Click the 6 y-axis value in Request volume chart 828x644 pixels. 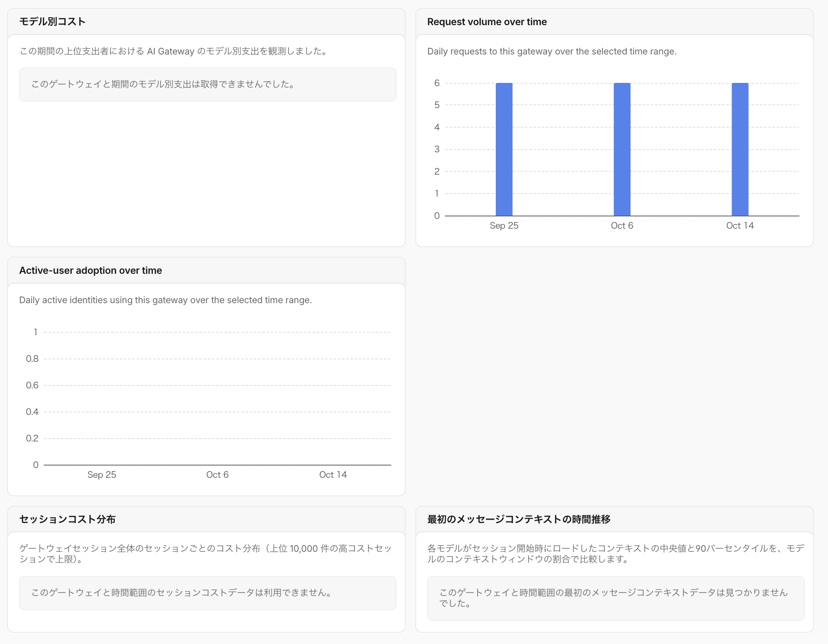click(437, 83)
